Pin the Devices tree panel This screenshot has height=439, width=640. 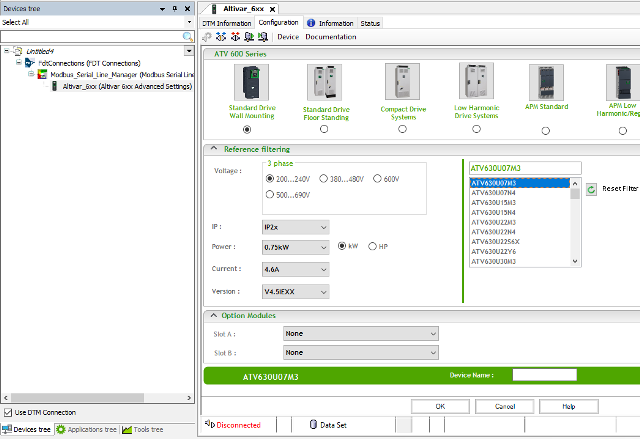tap(174, 8)
